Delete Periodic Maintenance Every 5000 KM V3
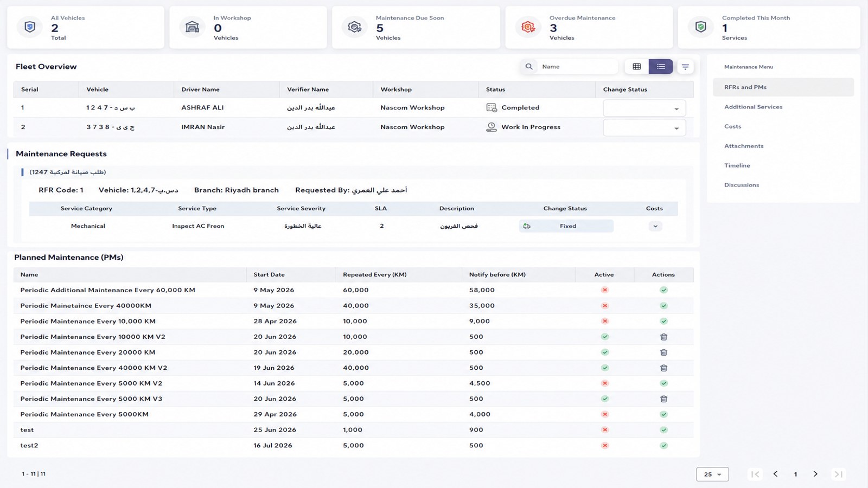Viewport: 868px width, 488px height. pyautogui.click(x=663, y=399)
